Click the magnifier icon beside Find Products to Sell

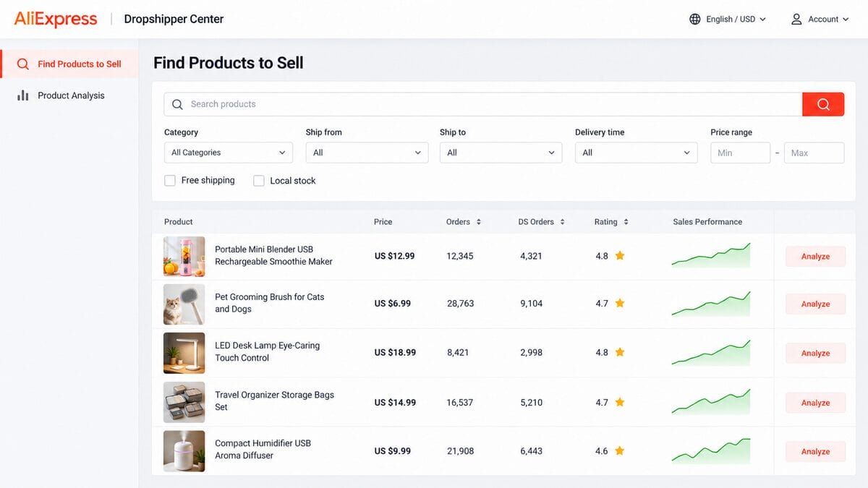pos(23,64)
